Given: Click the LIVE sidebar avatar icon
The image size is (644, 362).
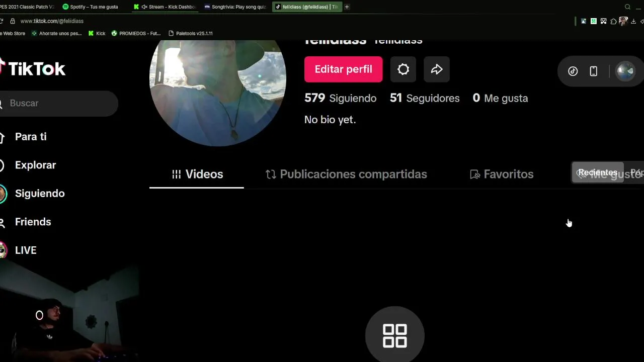Looking at the screenshot, I should coord(3,250).
